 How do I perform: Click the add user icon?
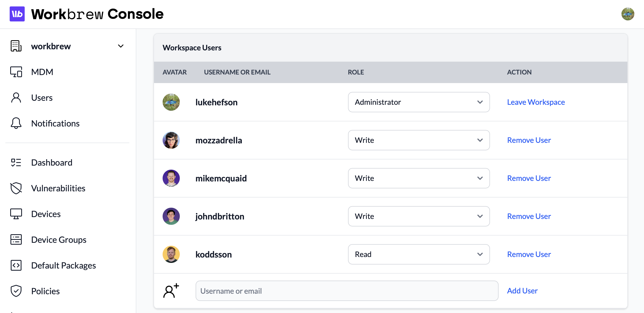tap(171, 291)
